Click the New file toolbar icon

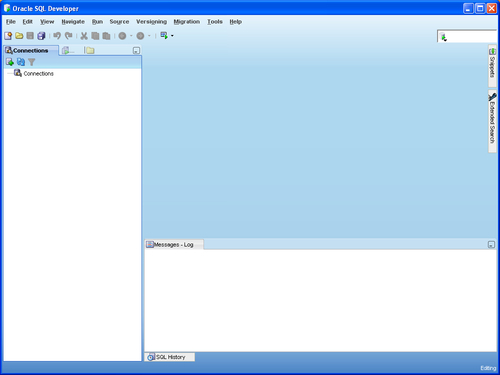coord(8,36)
